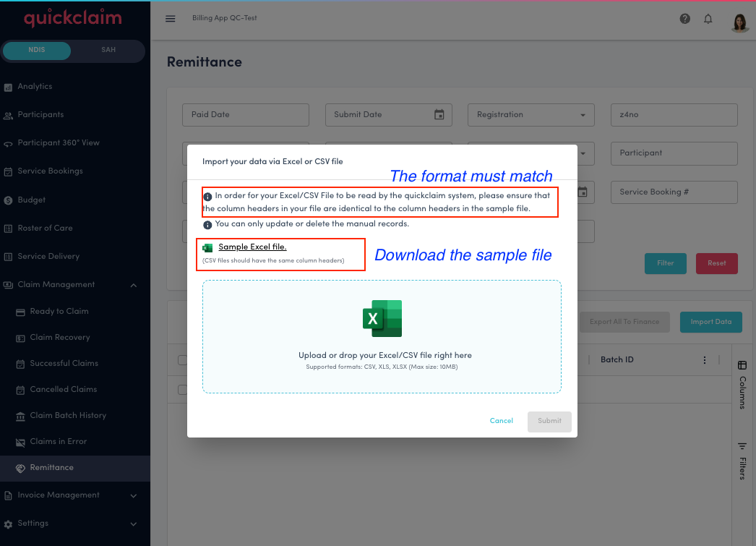Click the Excel icon in the upload area

382,318
